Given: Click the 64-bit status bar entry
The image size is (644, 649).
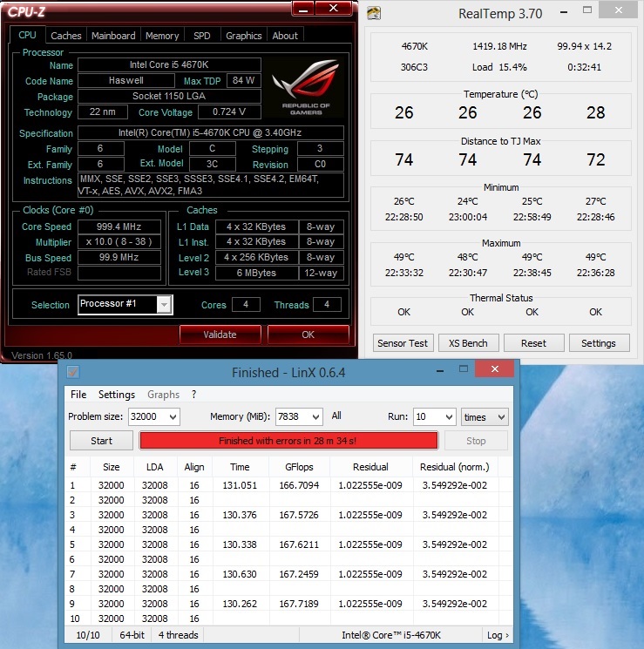Looking at the screenshot, I should pyautogui.click(x=132, y=635).
